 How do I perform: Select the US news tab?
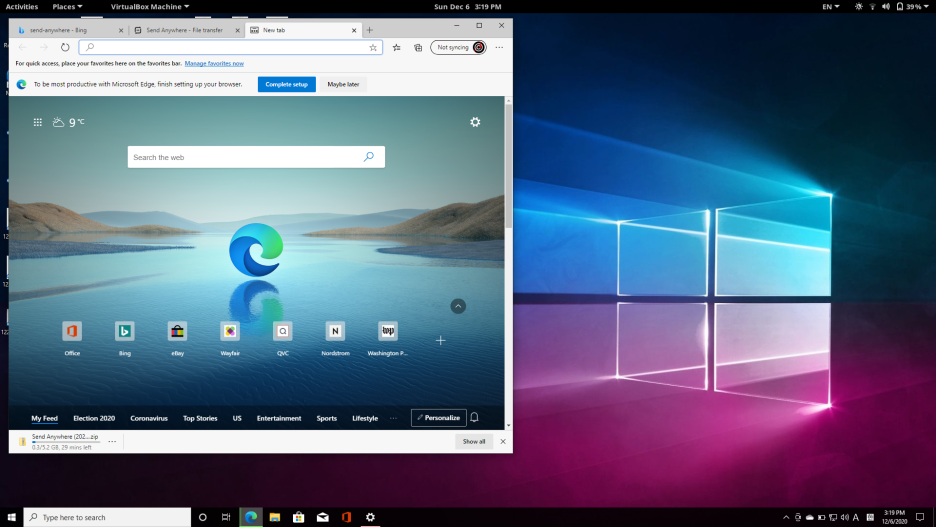(237, 418)
